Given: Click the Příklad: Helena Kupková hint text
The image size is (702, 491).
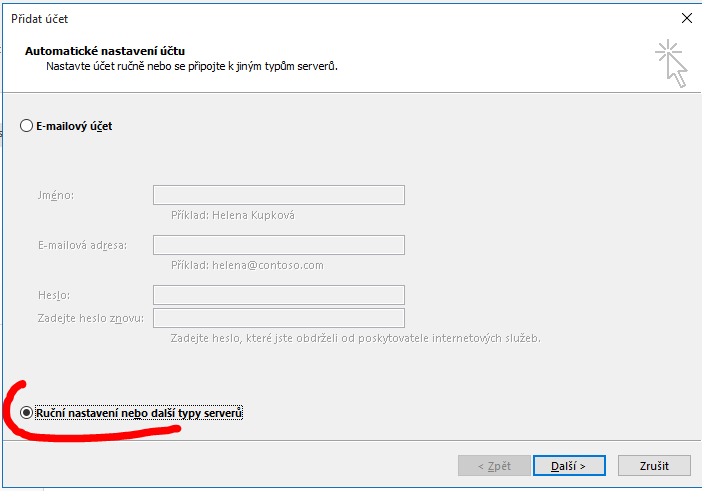Looking at the screenshot, I should tap(233, 215).
